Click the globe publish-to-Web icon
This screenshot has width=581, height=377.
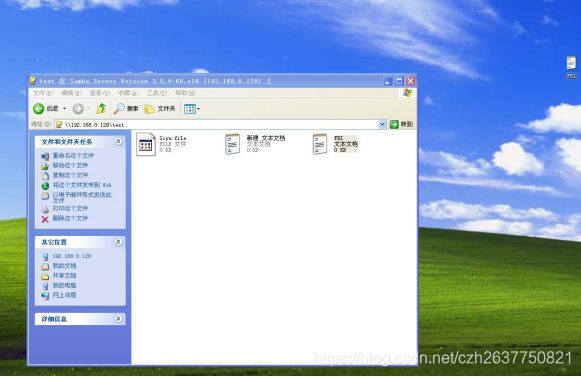pyautogui.click(x=45, y=186)
